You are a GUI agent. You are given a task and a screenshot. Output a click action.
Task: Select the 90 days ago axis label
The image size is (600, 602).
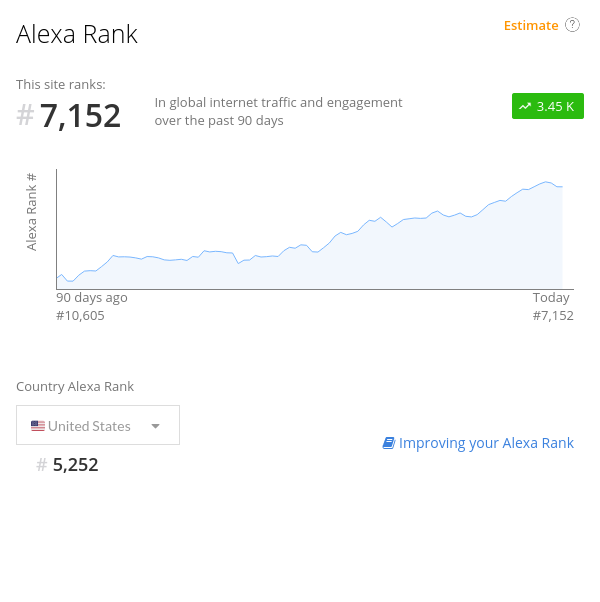tap(92, 297)
